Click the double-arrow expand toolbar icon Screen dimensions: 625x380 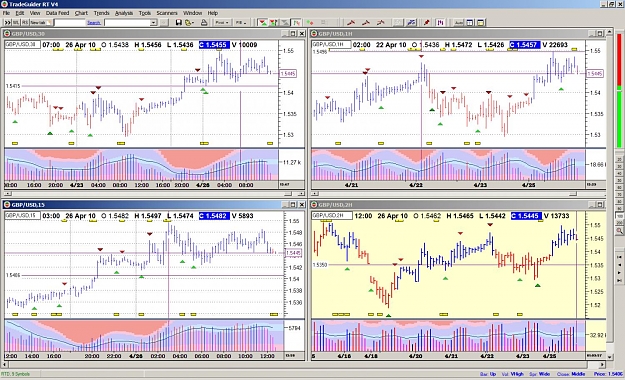(8, 23)
